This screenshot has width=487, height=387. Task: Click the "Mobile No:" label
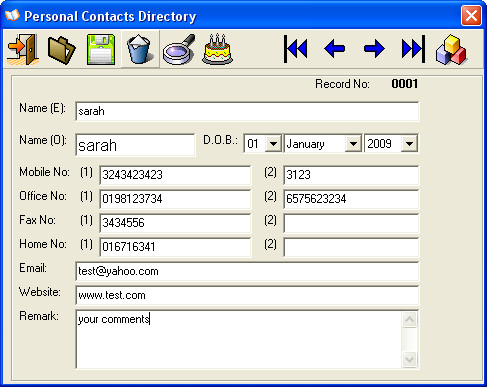(x=44, y=172)
